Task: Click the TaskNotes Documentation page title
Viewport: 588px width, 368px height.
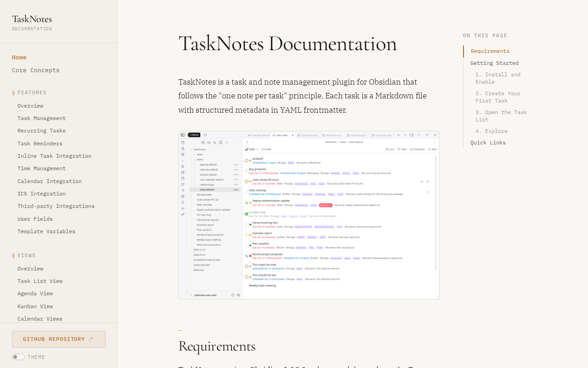Action: point(288,44)
